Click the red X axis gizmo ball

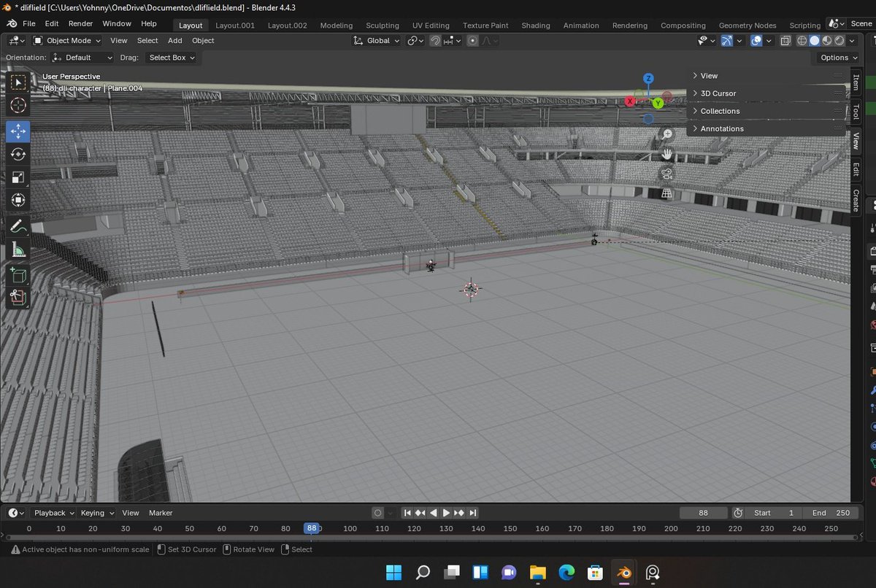tap(630, 101)
